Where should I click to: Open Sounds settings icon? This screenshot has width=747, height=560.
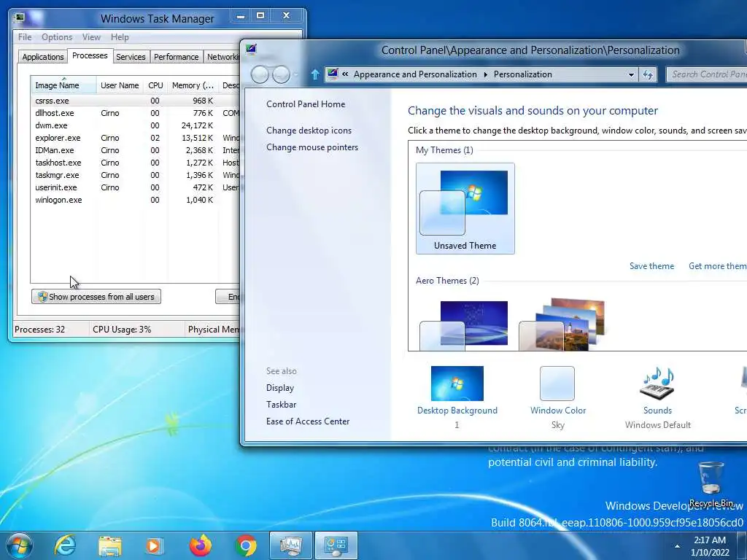pyautogui.click(x=657, y=384)
